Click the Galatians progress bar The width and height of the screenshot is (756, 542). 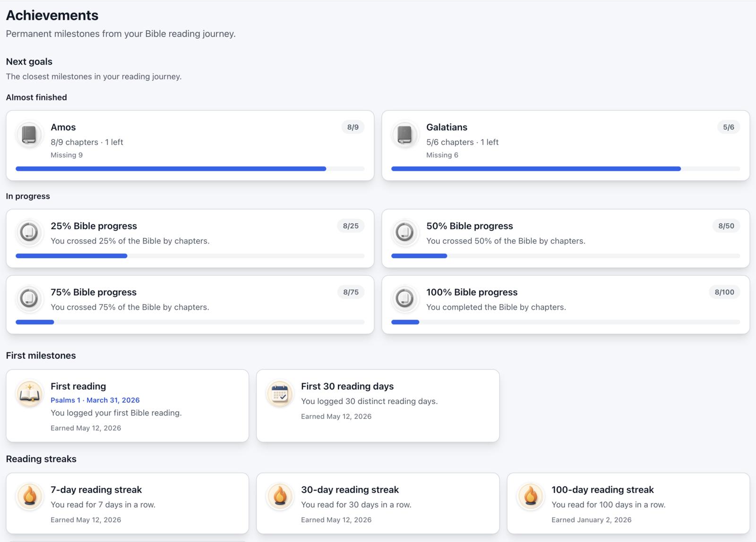(566, 169)
